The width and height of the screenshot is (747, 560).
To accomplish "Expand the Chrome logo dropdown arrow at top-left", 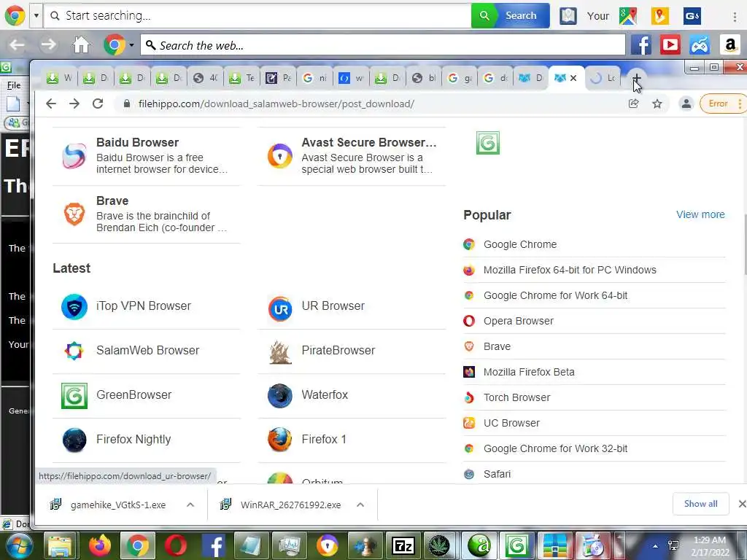I will click(x=36, y=15).
